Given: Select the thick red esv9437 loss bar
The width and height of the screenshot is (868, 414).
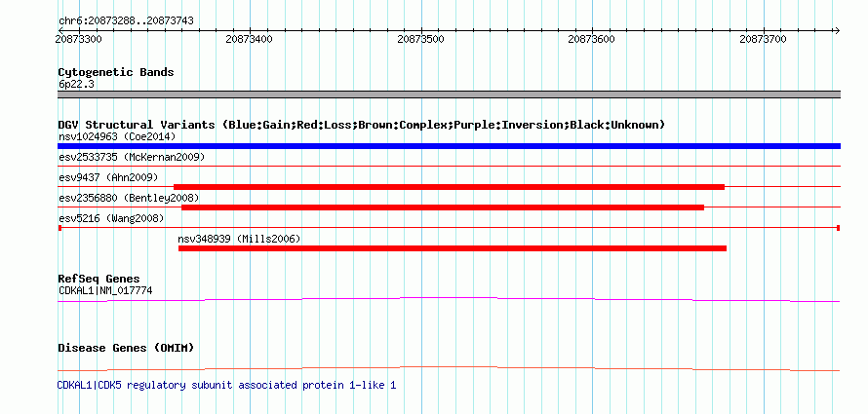Looking at the screenshot, I should (x=449, y=187).
